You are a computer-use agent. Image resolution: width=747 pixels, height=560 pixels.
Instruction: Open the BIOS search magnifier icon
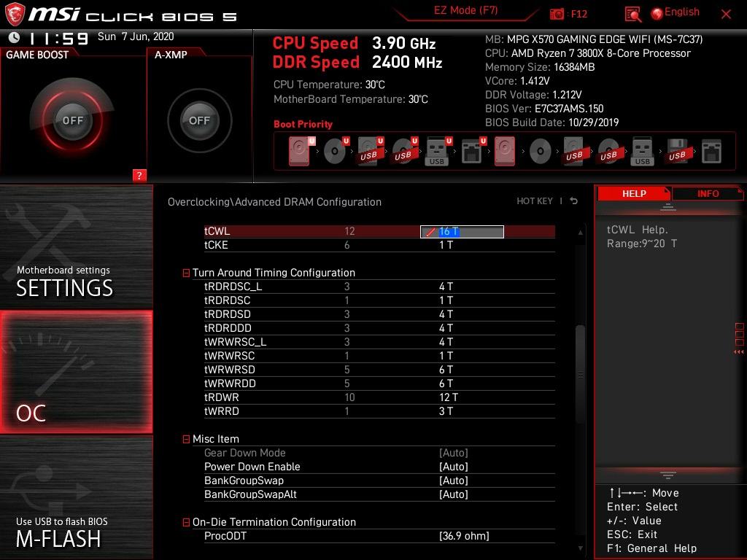point(632,15)
